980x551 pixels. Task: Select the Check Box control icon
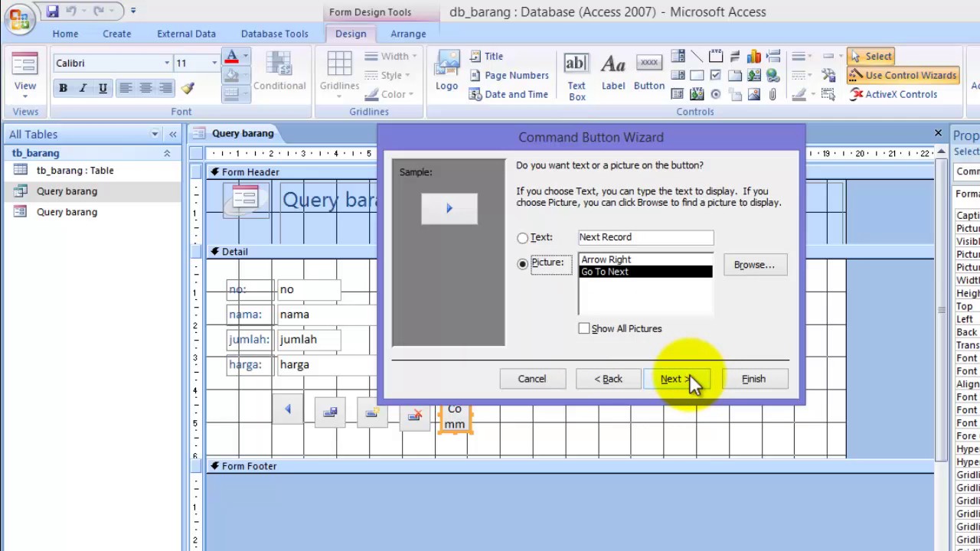(x=715, y=76)
